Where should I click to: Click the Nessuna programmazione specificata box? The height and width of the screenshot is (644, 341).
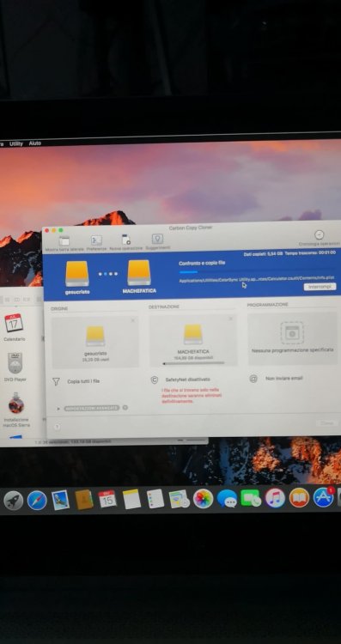293,339
